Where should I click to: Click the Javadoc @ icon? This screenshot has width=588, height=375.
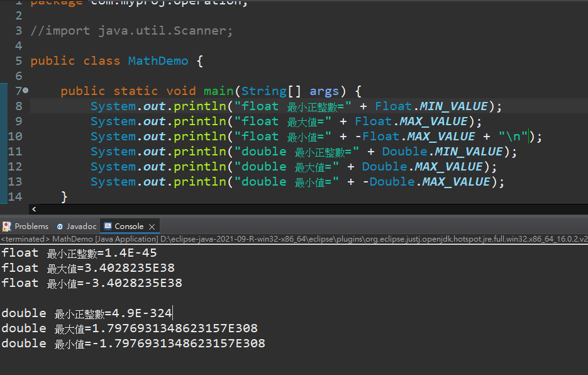click(60, 226)
